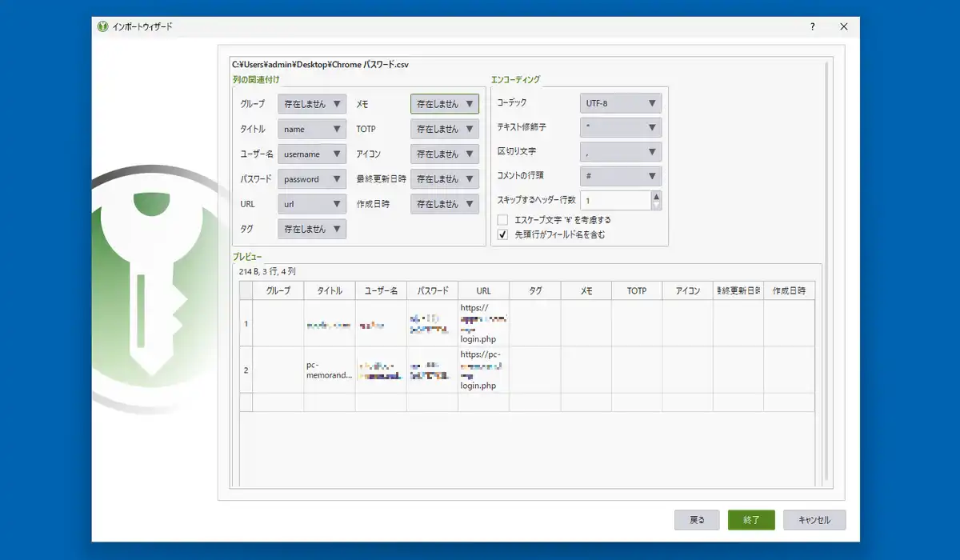Screen dimensions: 960x560
Task: Open the タイトル dropdown showing name
Action: pos(312,129)
